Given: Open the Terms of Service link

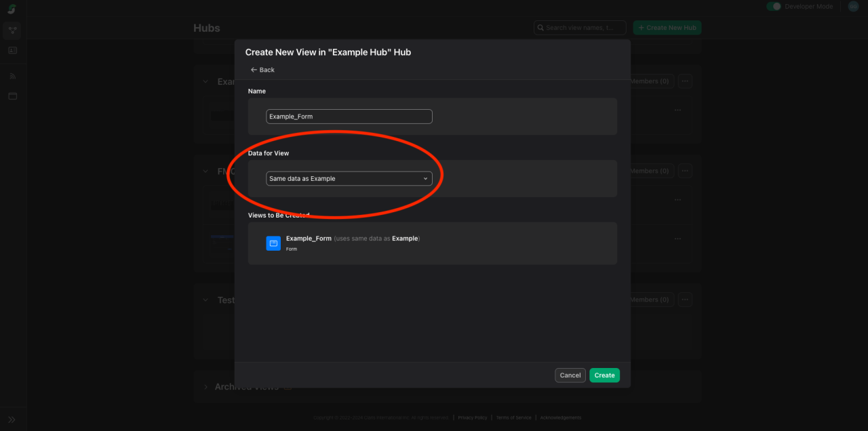Looking at the screenshot, I should pos(514,417).
